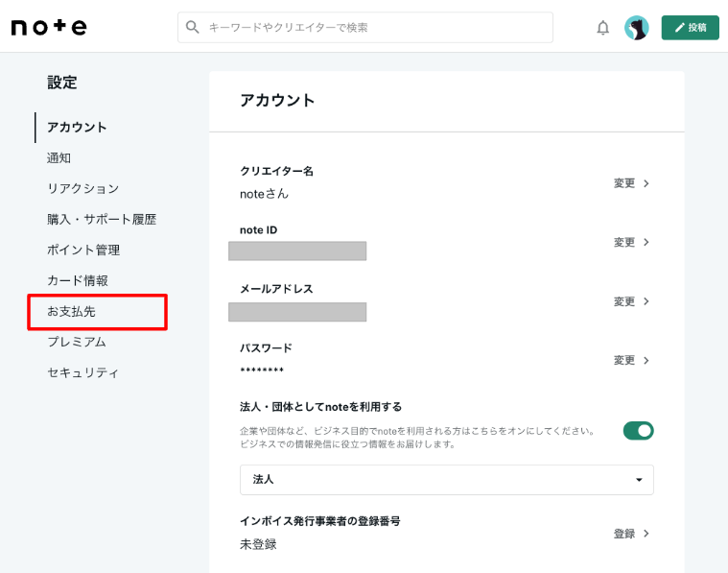Click the noteさん creator name text
The image size is (728, 573).
pos(264,194)
